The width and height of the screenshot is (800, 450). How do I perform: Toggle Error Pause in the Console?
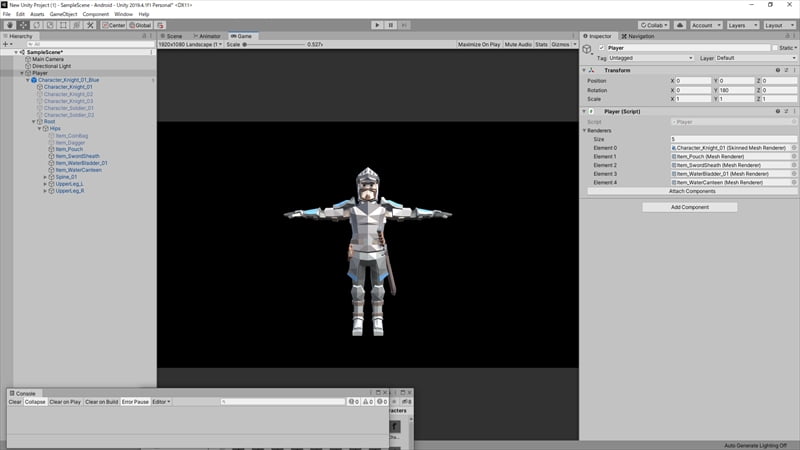(135, 402)
